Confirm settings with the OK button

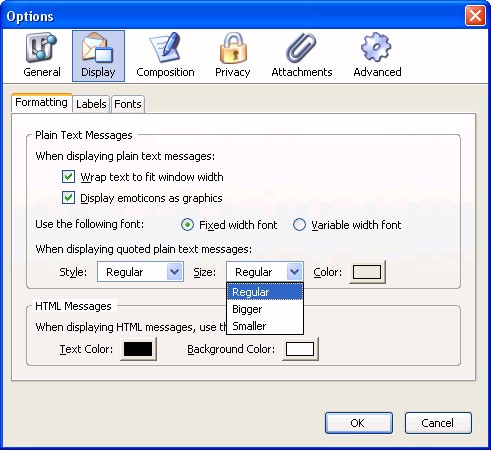(359, 423)
